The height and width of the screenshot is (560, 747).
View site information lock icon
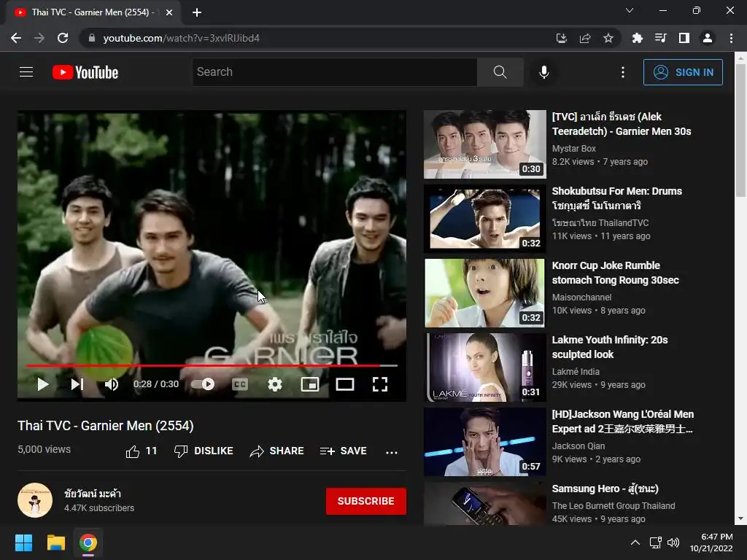click(92, 38)
